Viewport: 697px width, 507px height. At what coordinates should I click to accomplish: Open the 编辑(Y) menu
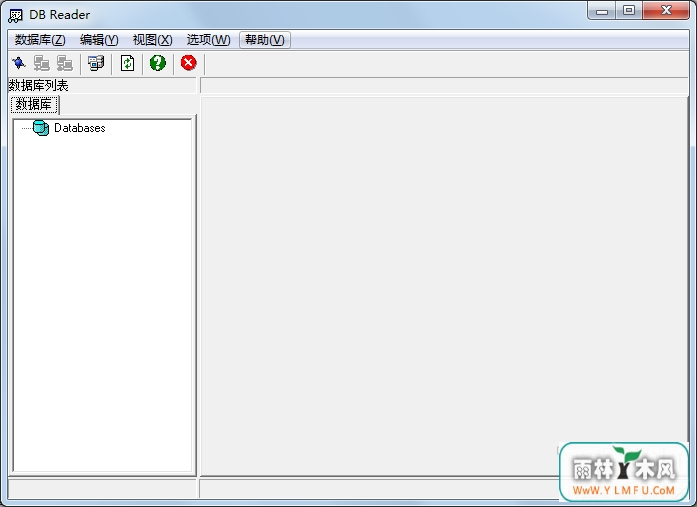(99, 40)
